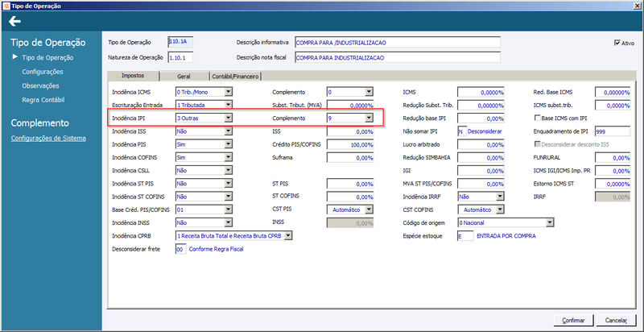Expand the Incidência CPRB dropdown
Viewport: 644px width, 332px height.
288,236
